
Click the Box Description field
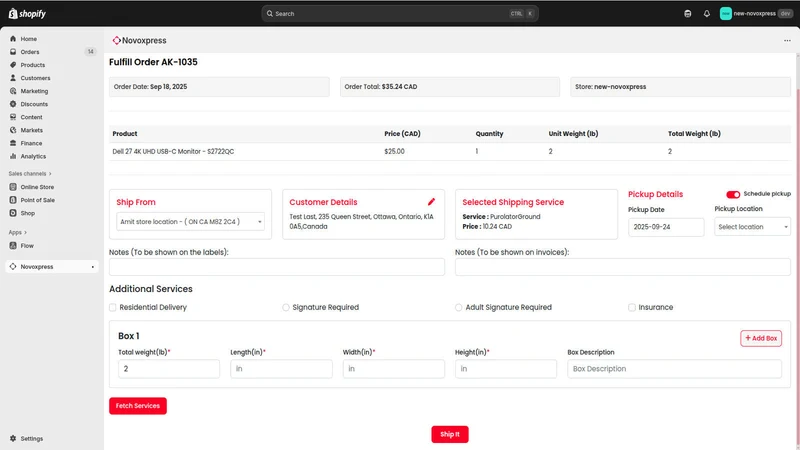[x=674, y=368]
